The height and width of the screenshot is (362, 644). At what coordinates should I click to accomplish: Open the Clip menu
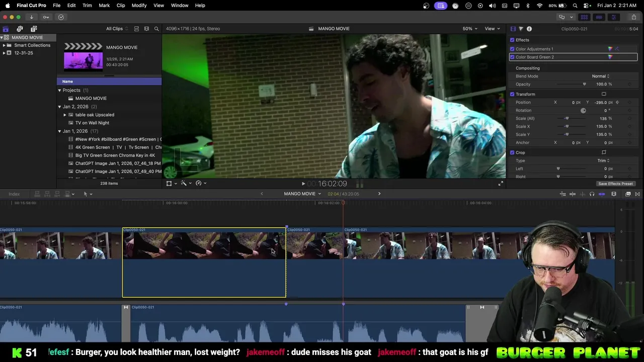coord(121,5)
